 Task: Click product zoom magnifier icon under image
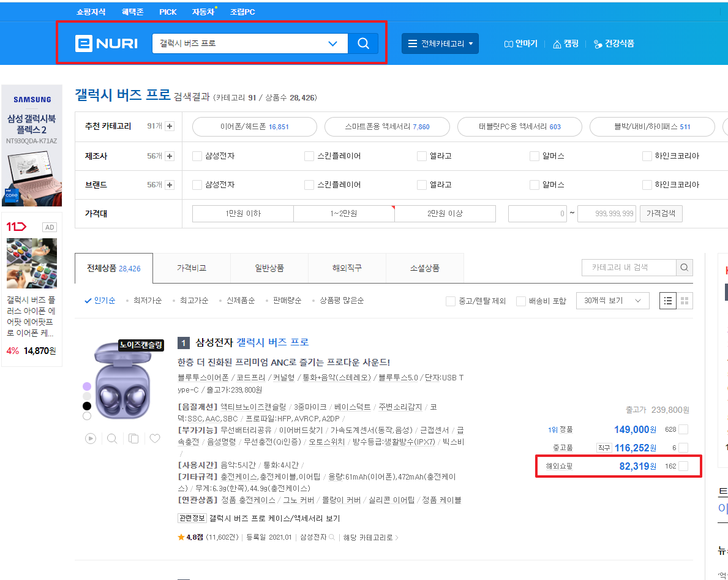click(112, 439)
